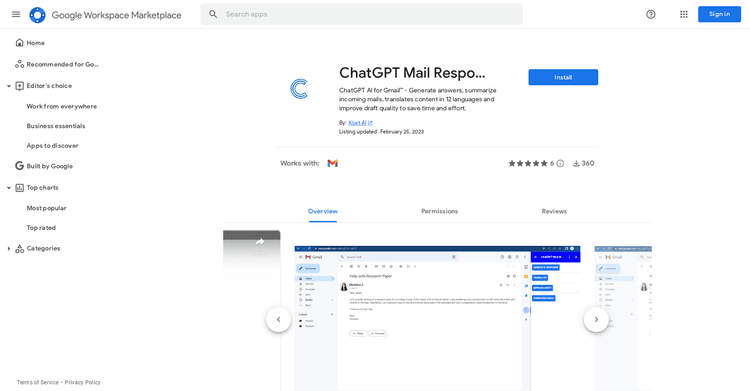Switch to the Reviews tab
Image resolution: width=750 pixels, height=391 pixels.
[x=554, y=211]
